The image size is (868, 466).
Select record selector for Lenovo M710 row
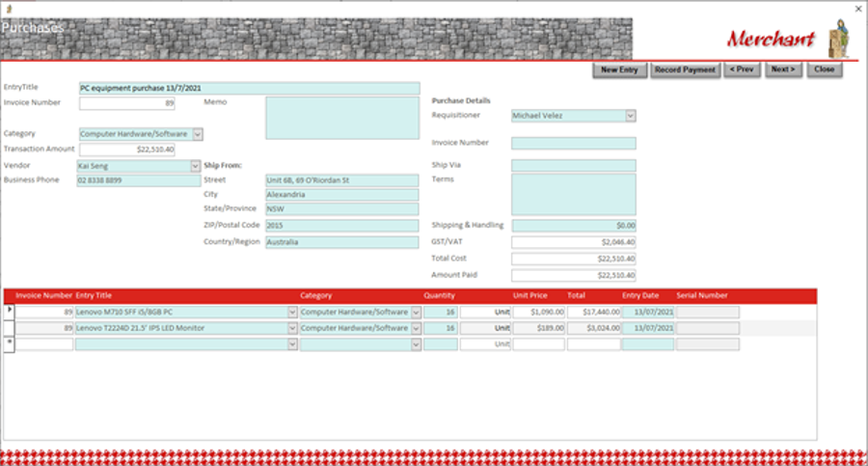click(9, 312)
